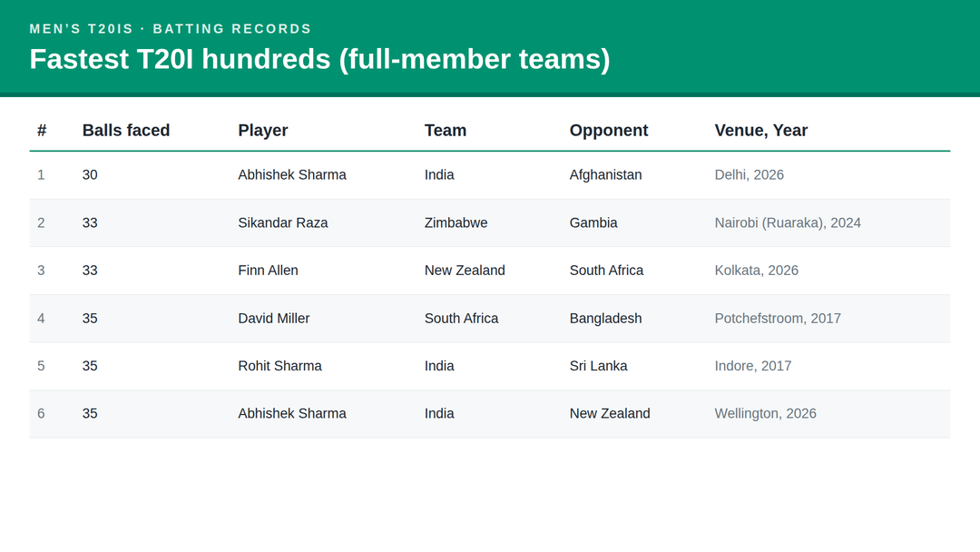Click the Opponent column header
The height and width of the screenshot is (552, 980).
(x=608, y=130)
